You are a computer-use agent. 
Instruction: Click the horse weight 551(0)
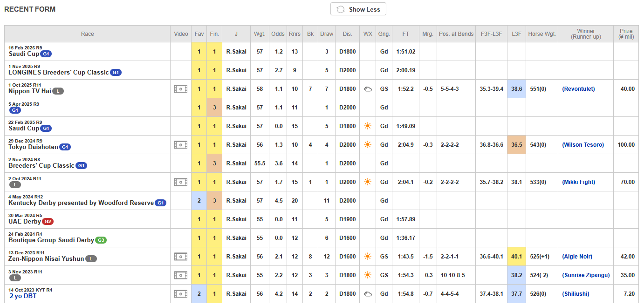click(x=539, y=89)
